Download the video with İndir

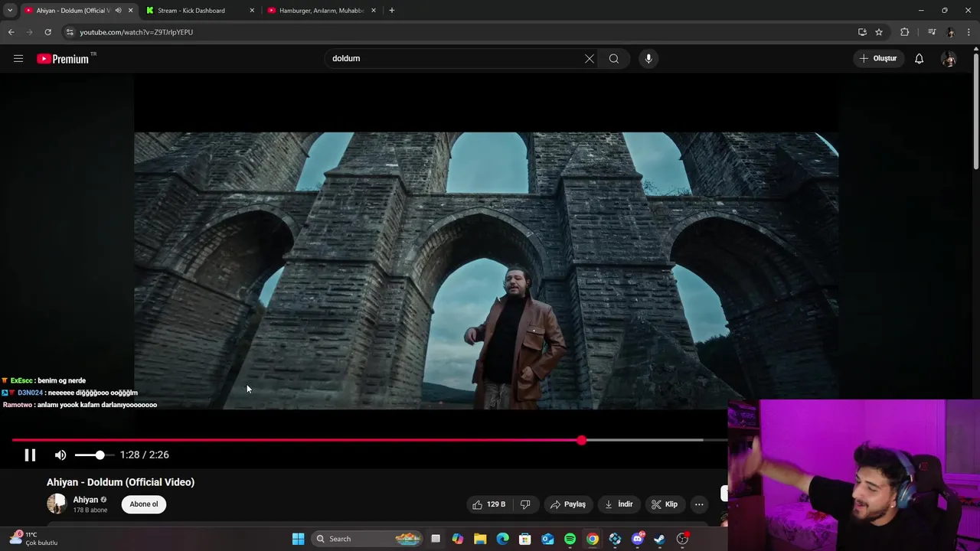pyautogui.click(x=619, y=504)
